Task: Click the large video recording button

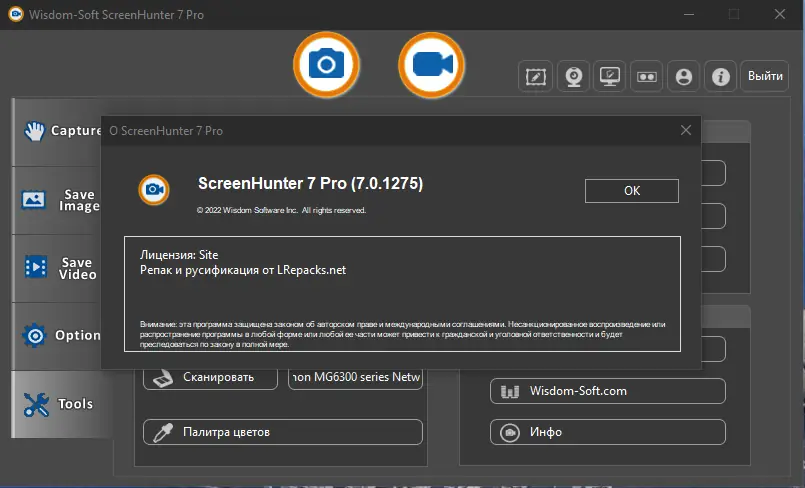Action: point(431,65)
